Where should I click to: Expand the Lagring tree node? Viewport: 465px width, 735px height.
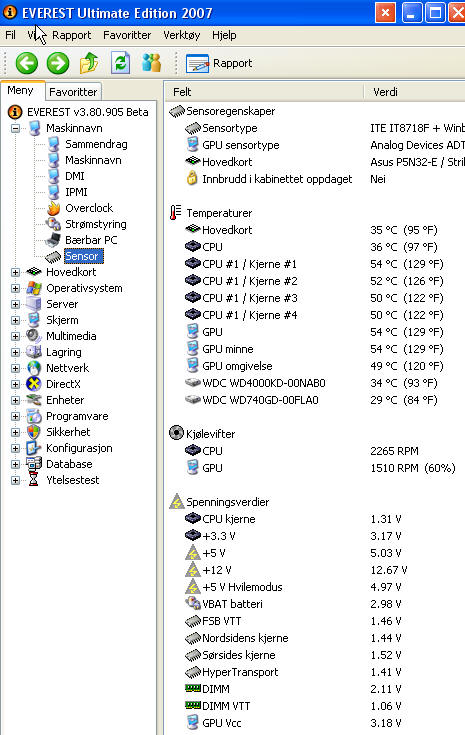[x=15, y=352]
